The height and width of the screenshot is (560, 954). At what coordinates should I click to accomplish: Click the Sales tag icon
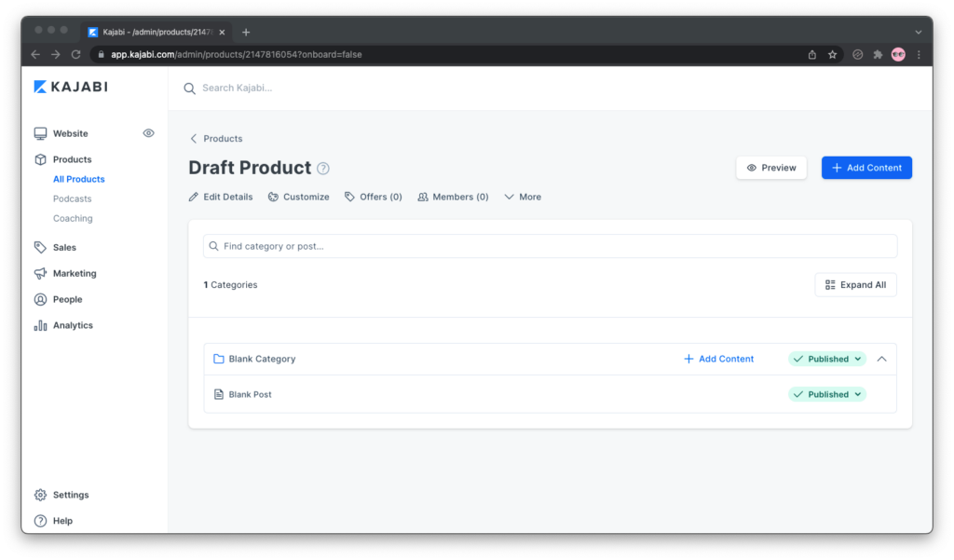point(40,247)
